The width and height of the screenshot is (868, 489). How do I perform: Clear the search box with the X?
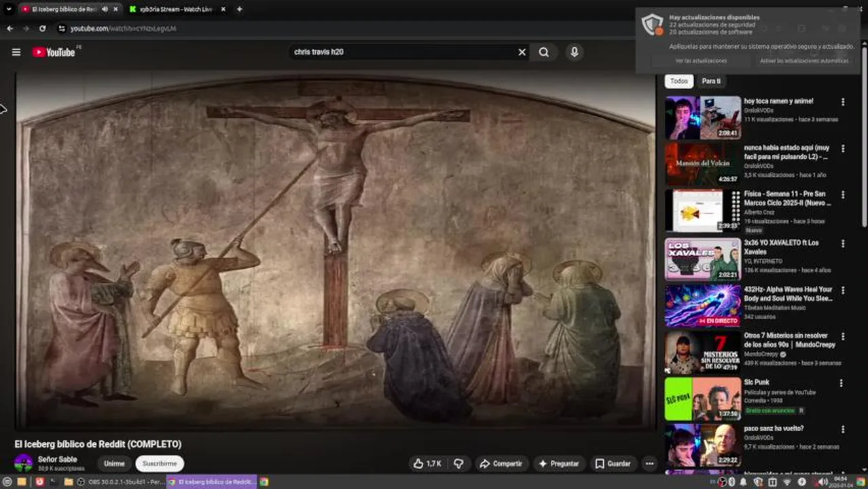[x=522, y=52]
